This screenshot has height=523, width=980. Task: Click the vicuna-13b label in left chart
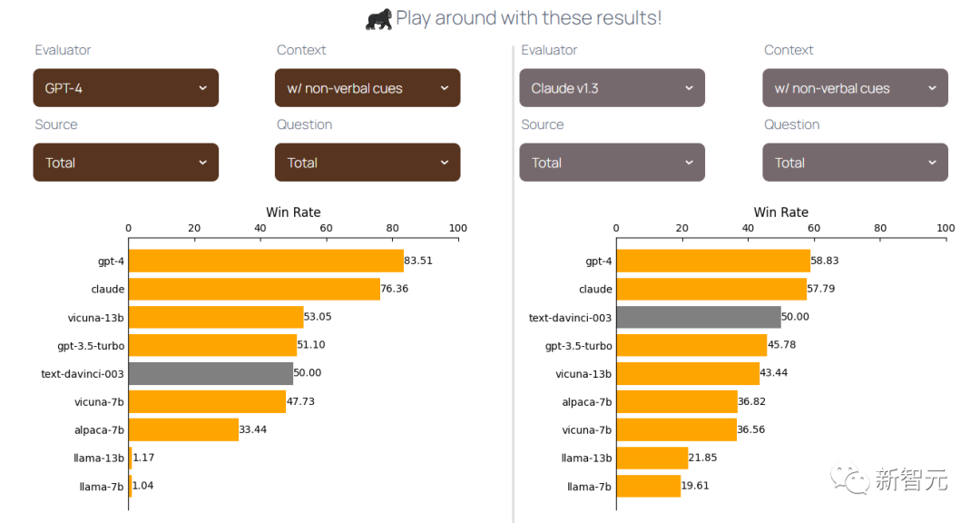click(x=96, y=317)
